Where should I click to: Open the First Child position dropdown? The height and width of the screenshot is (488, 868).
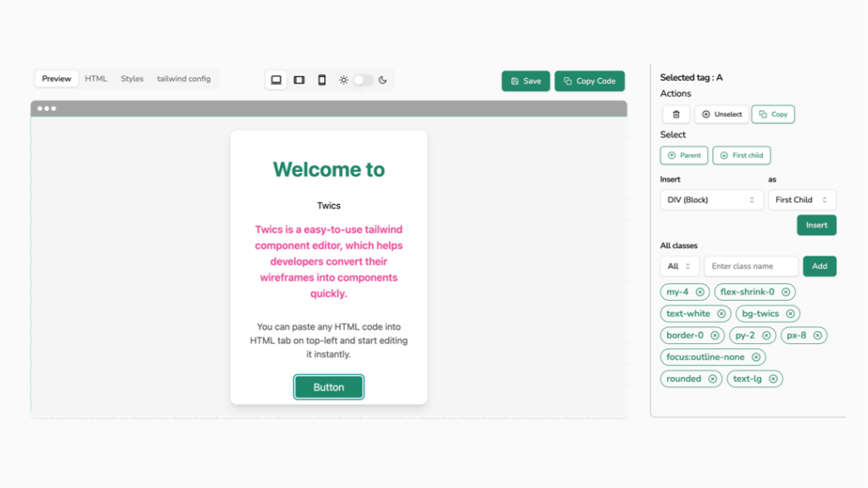point(802,200)
